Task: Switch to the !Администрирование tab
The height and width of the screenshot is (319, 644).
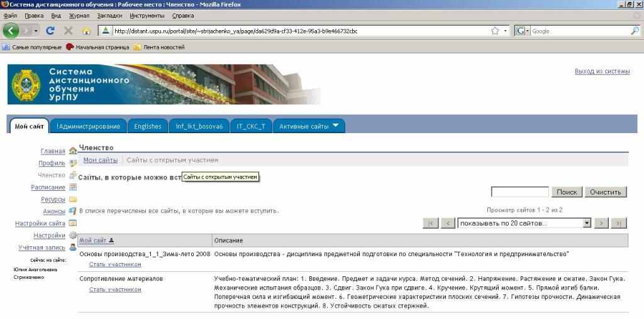Action: 88,126
